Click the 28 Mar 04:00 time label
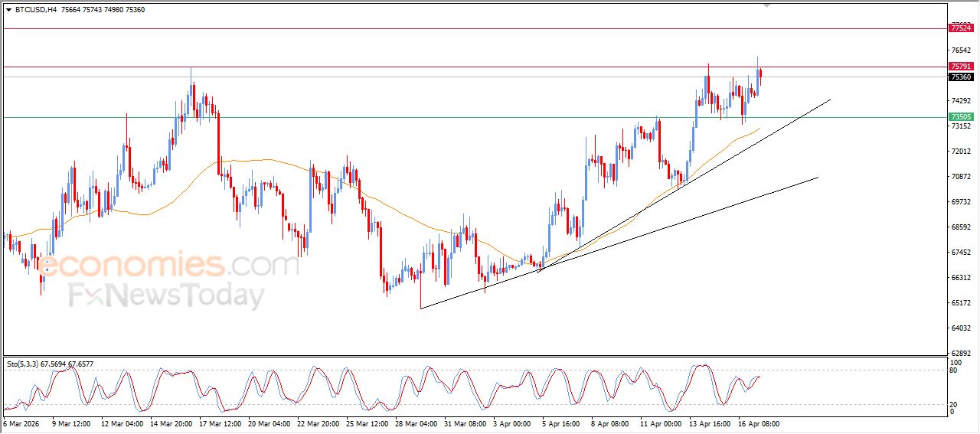This screenshot has height=434, width=980. coord(418,423)
